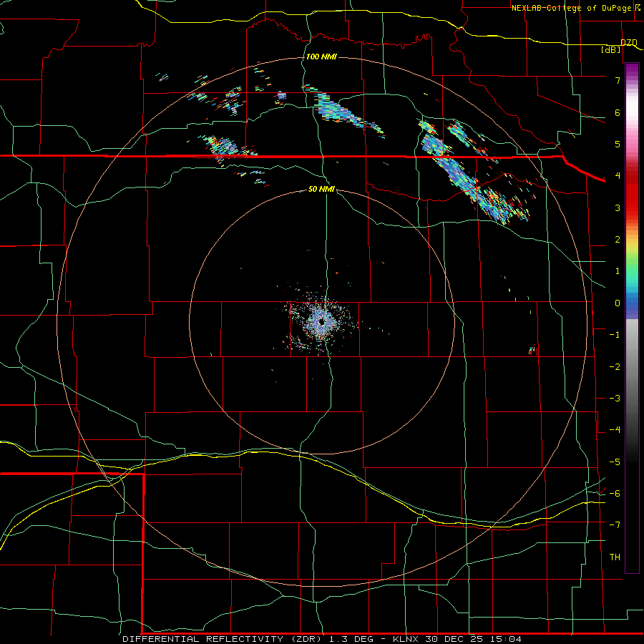
Task: Click the -3 value on the scale
Action: [615, 399]
